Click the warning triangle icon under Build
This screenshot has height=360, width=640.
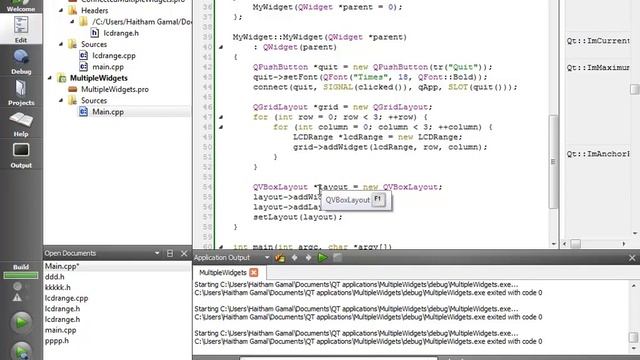17,298
